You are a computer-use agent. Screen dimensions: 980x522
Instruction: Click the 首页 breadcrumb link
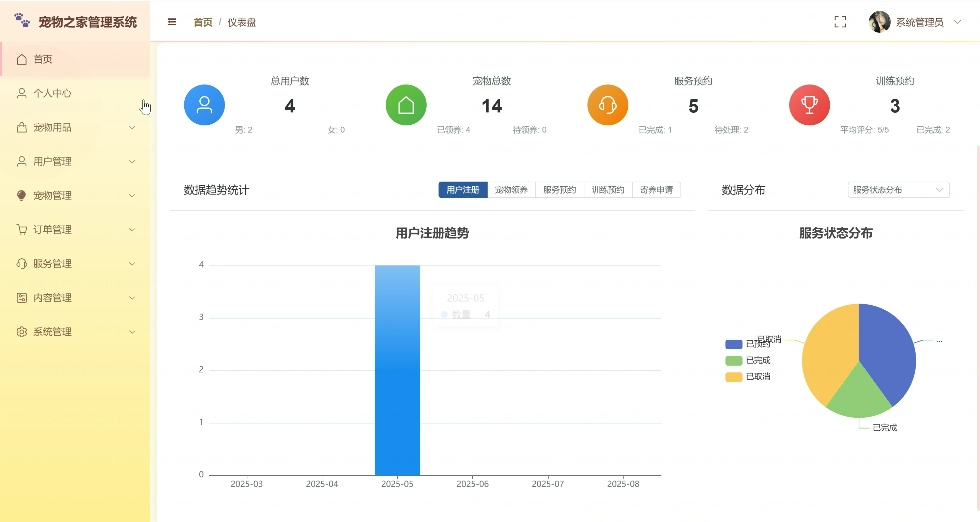[x=203, y=22]
